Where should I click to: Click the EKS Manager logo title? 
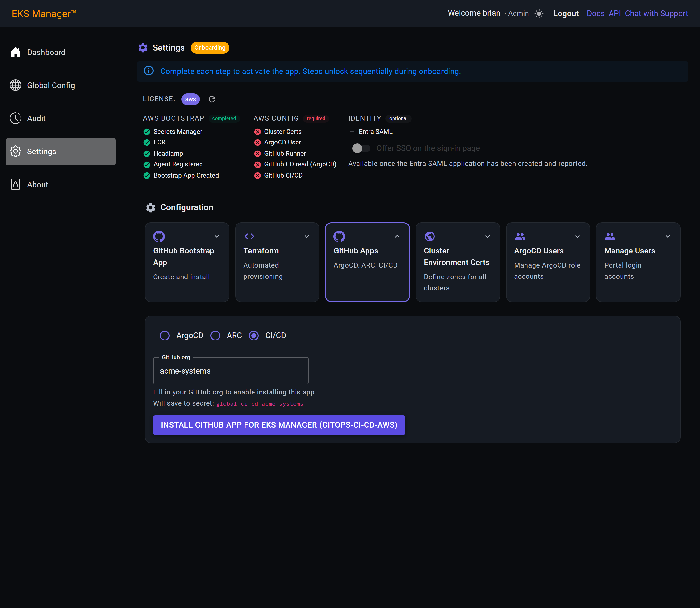pos(44,14)
